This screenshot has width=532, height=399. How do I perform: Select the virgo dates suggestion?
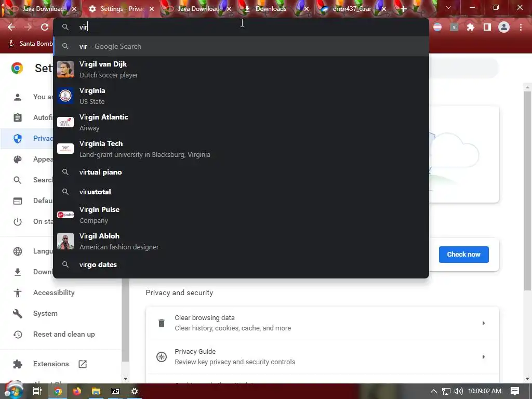(241, 264)
